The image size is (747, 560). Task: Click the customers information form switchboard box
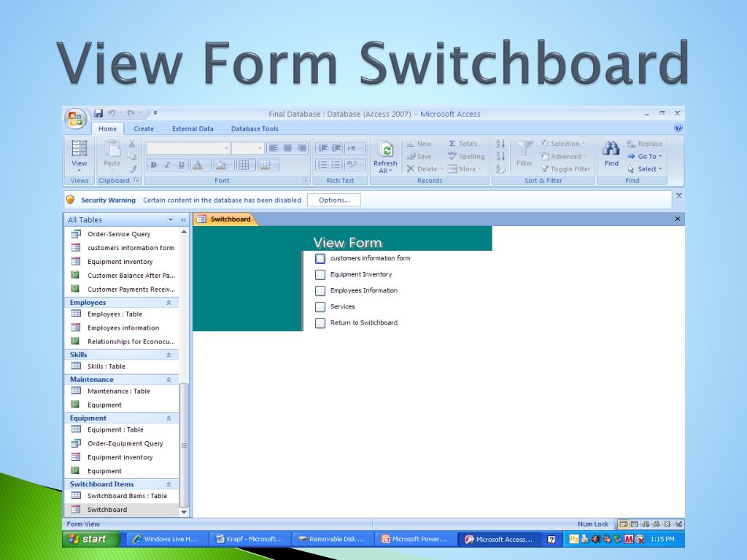tap(320, 259)
